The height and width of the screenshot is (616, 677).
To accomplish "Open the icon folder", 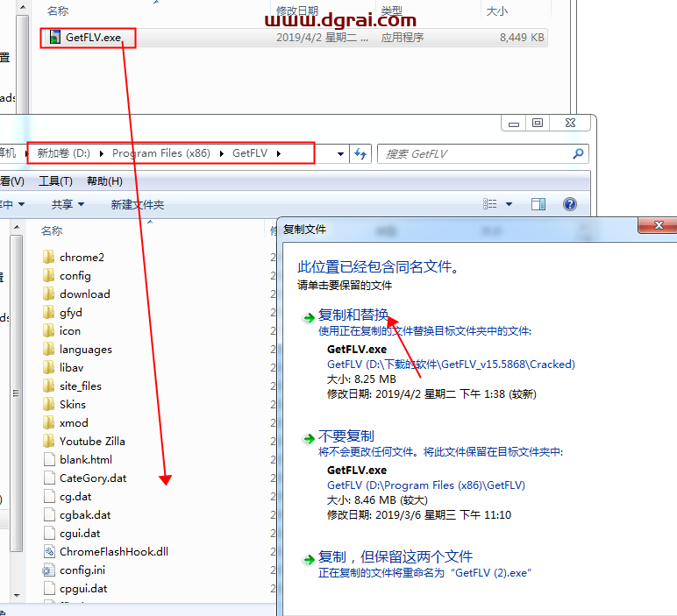I will [49, 330].
